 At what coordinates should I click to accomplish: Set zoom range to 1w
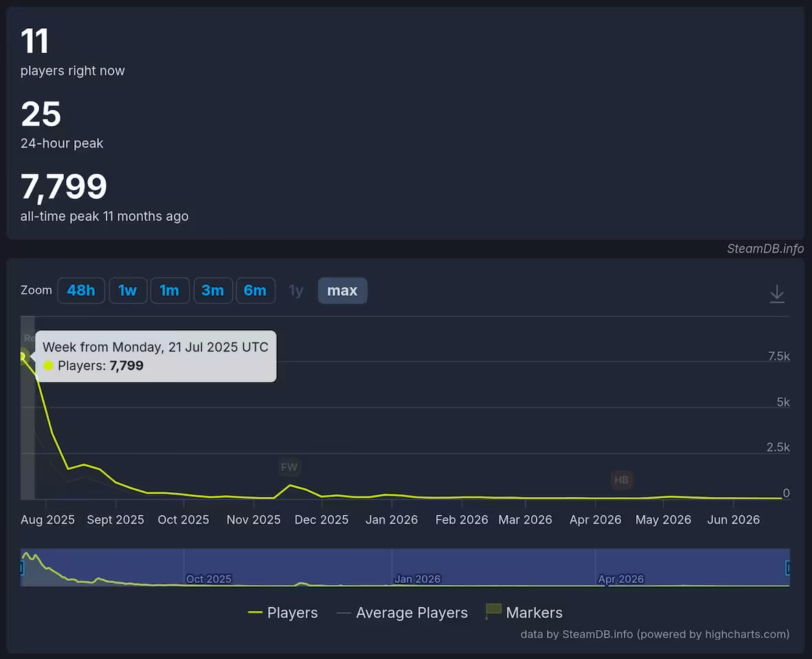click(127, 290)
